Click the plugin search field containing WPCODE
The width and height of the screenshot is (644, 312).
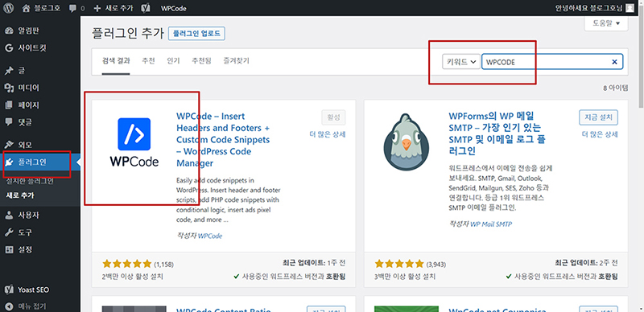coord(552,62)
